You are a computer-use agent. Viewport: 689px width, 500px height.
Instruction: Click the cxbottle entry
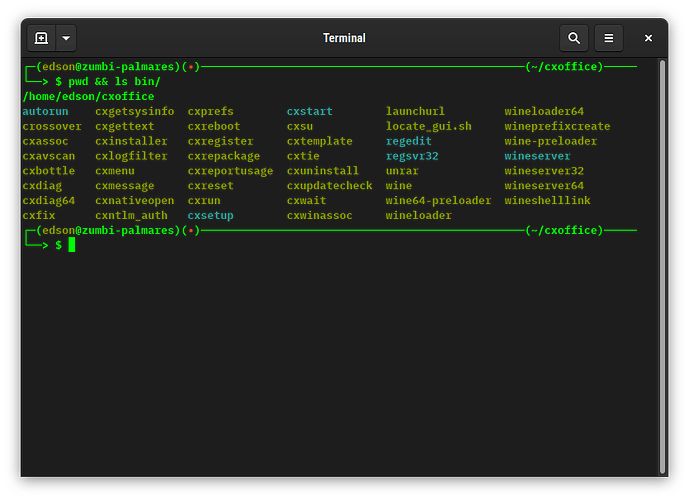pyautogui.click(x=49, y=170)
